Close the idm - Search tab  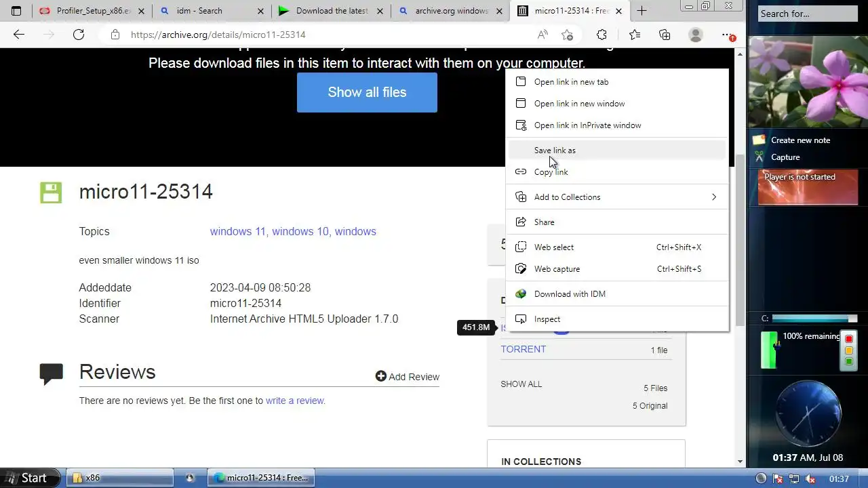coord(261,11)
